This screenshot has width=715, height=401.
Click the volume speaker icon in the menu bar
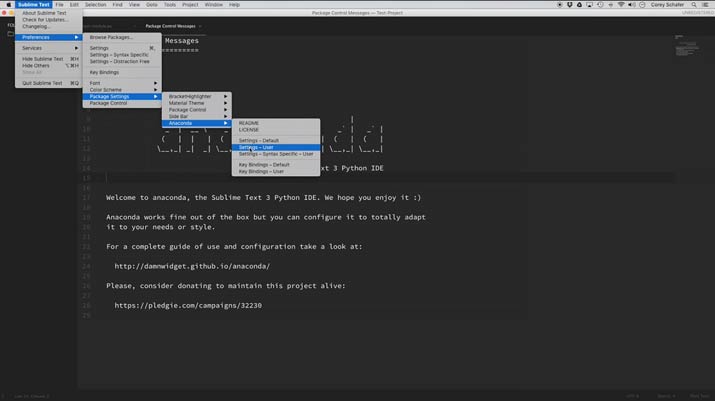(x=632, y=5)
